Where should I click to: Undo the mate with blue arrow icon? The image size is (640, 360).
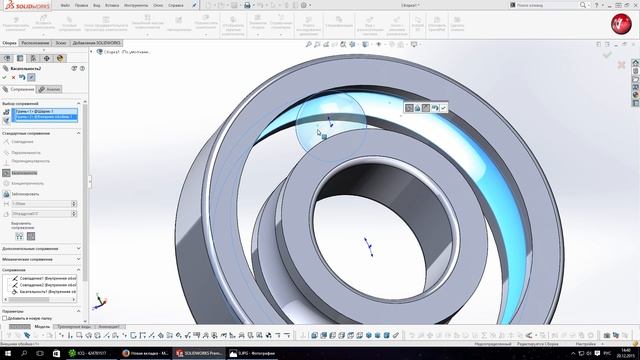(22, 77)
